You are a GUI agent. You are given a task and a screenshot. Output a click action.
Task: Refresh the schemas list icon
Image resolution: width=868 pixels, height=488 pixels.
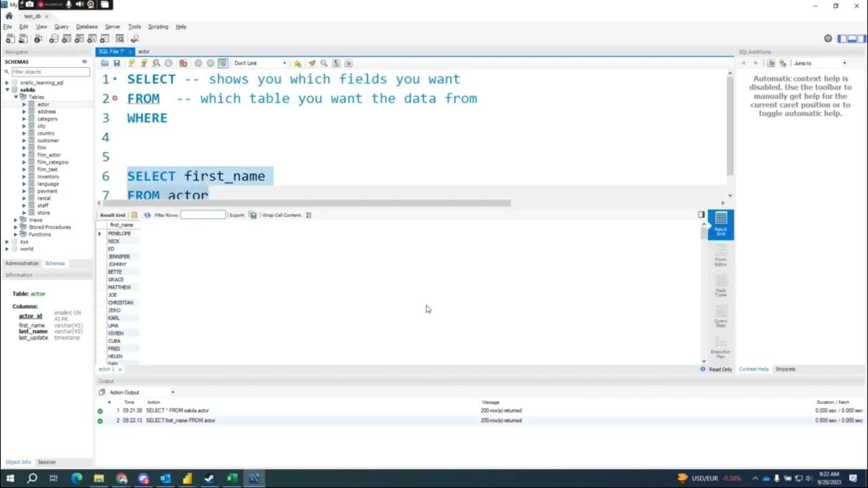point(85,62)
